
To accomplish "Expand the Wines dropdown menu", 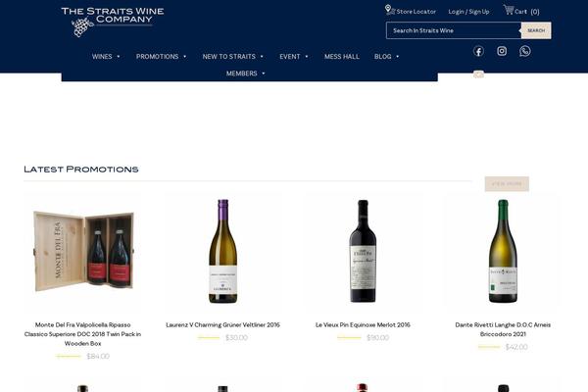I will 106,57.
